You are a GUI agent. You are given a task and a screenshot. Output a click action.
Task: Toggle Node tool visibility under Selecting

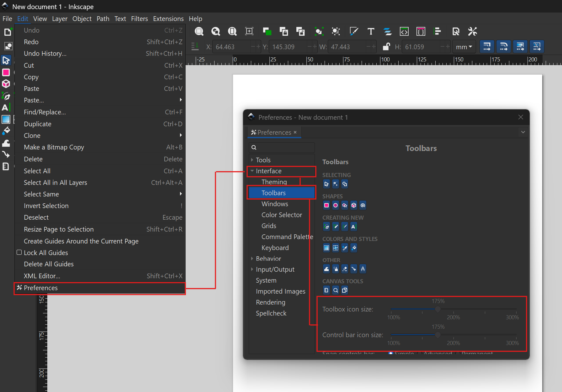coord(336,184)
